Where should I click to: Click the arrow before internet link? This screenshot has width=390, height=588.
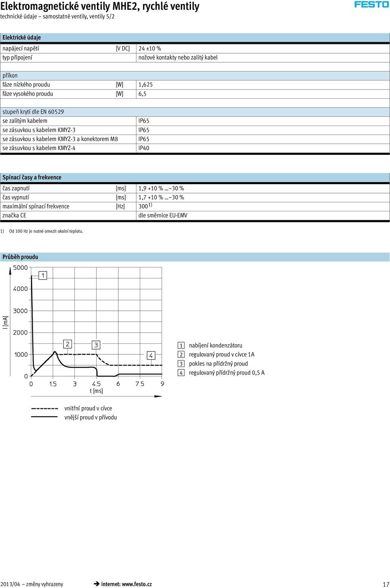point(97,584)
